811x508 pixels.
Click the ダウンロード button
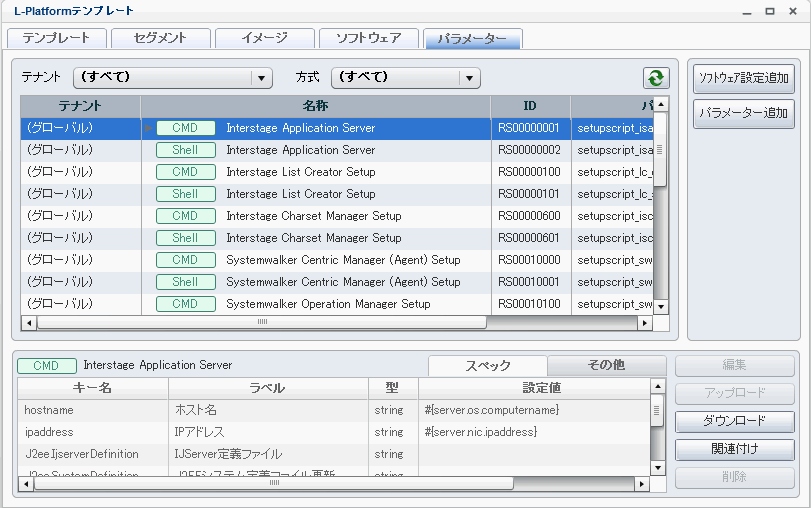point(734,421)
